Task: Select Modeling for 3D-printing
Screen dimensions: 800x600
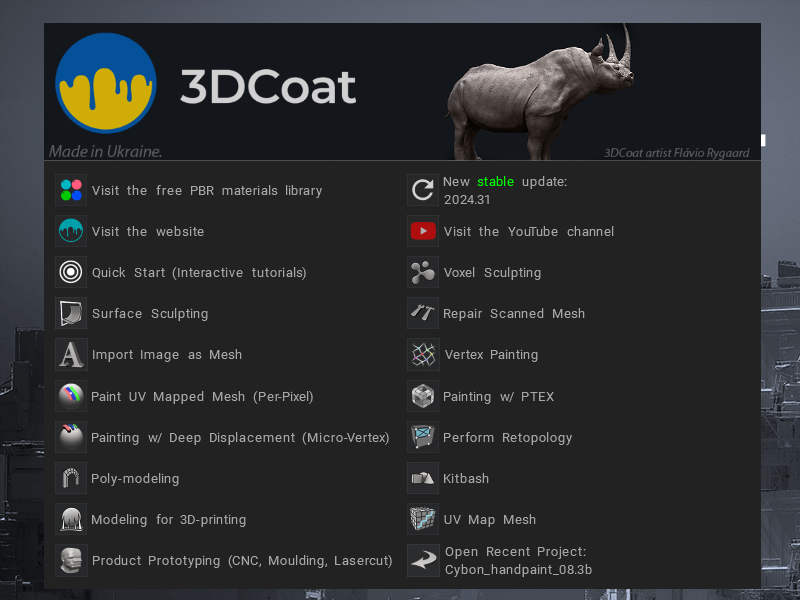Action: (168, 520)
